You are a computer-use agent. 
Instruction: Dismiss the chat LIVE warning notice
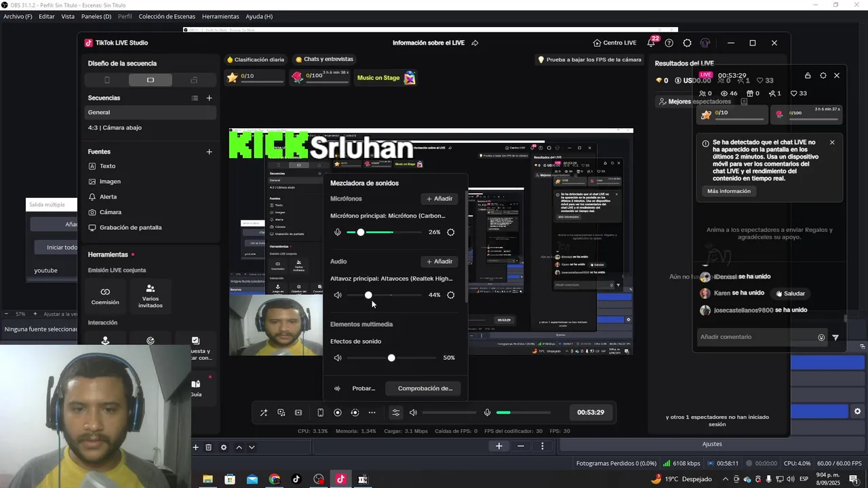point(832,142)
